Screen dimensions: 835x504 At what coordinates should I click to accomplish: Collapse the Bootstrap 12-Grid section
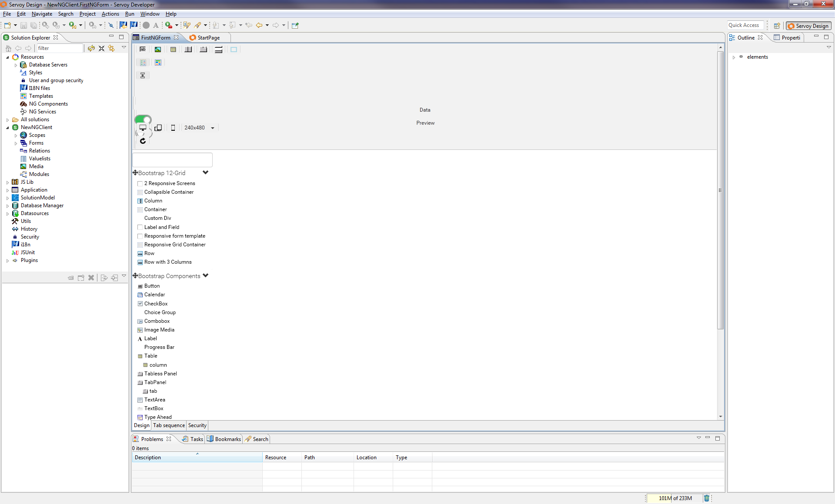pyautogui.click(x=206, y=172)
